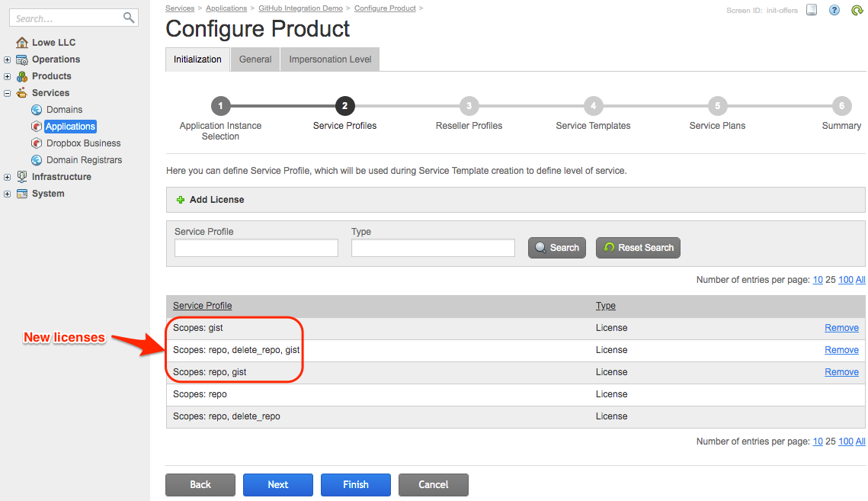Click the Service Profile filter input field
This screenshot has height=501, width=868.
(256, 248)
